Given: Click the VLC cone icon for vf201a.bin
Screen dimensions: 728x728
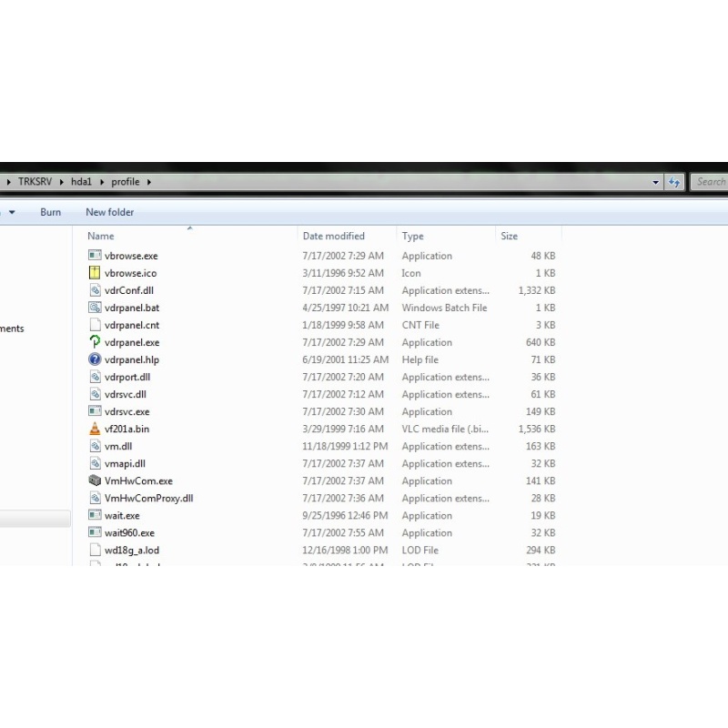Looking at the screenshot, I should (x=95, y=429).
